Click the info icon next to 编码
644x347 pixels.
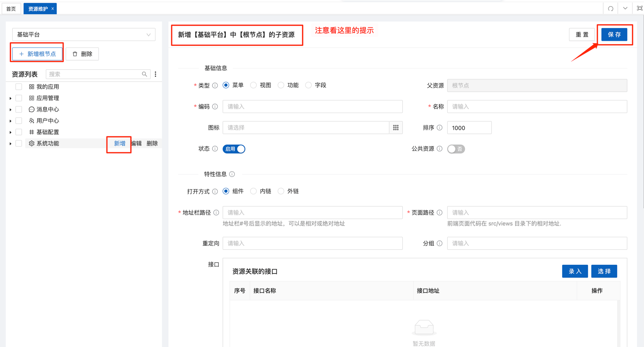point(215,106)
